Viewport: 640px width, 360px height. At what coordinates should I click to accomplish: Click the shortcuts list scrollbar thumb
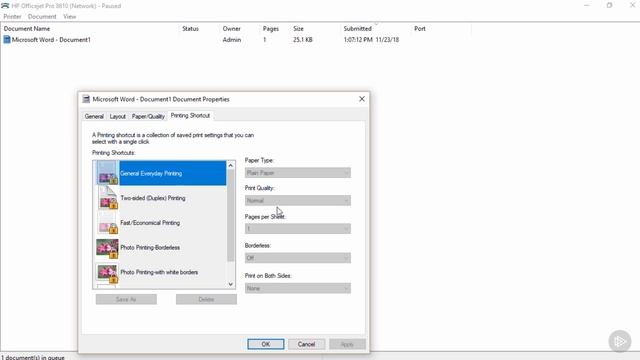[231, 215]
